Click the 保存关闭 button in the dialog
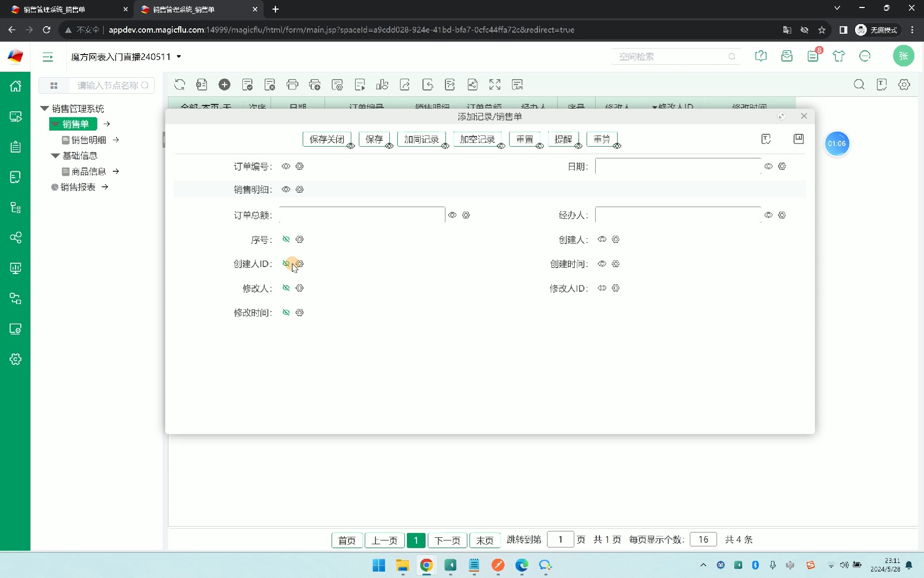The image size is (924, 578). pos(328,139)
